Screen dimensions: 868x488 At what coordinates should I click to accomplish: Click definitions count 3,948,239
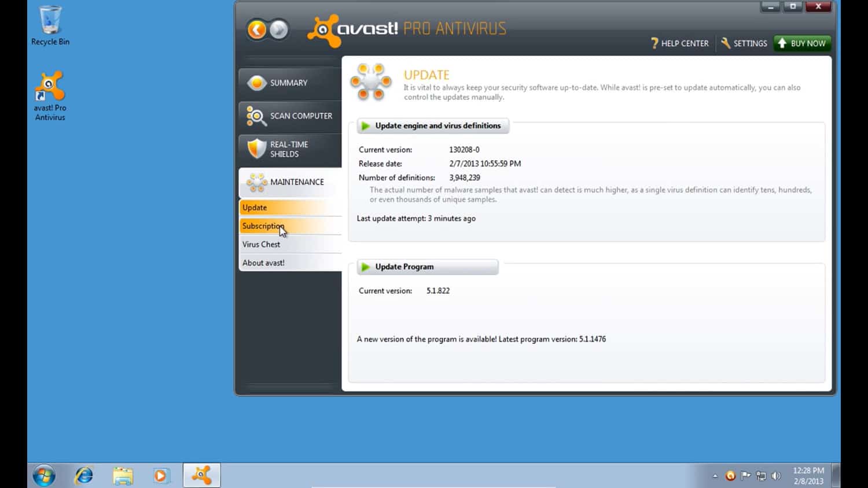click(x=465, y=178)
